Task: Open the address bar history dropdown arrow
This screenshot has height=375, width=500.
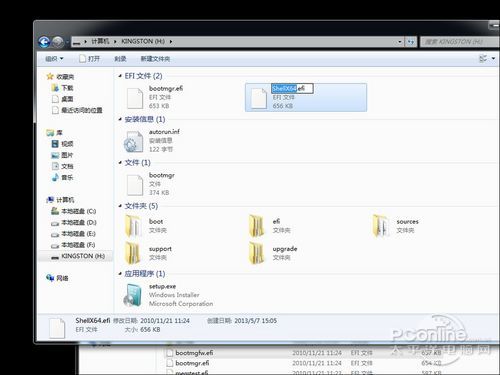Action: (x=400, y=42)
